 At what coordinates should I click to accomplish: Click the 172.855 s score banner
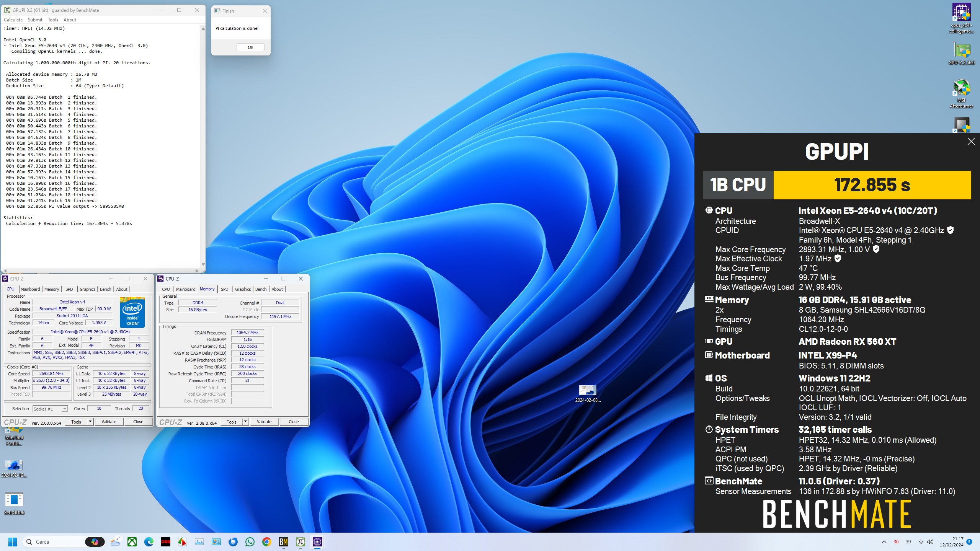click(x=872, y=185)
